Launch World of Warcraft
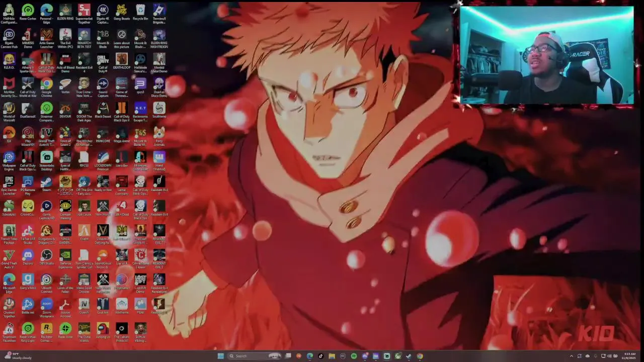 [x=9, y=112]
